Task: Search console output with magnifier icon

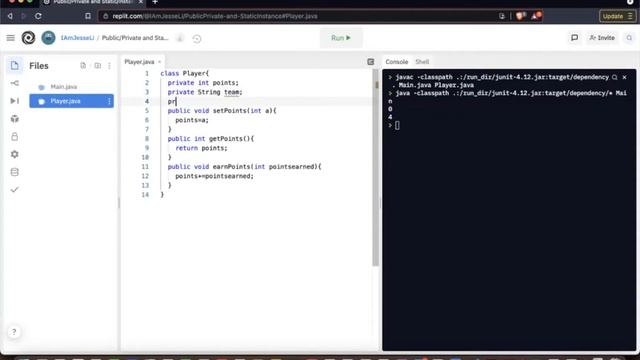Action: (615, 77)
